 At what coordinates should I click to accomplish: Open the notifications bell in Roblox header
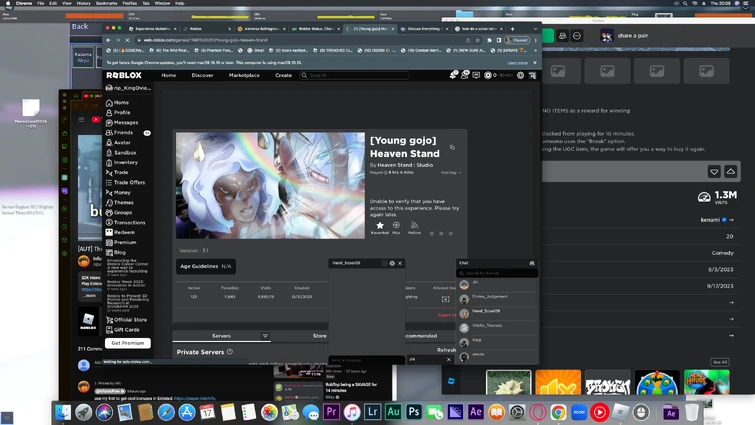[x=453, y=75]
